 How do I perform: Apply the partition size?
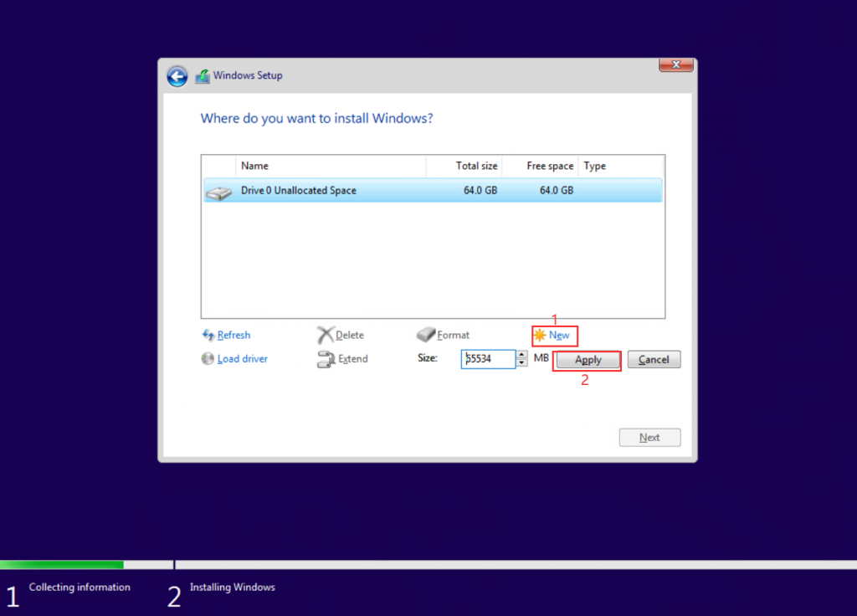[588, 360]
